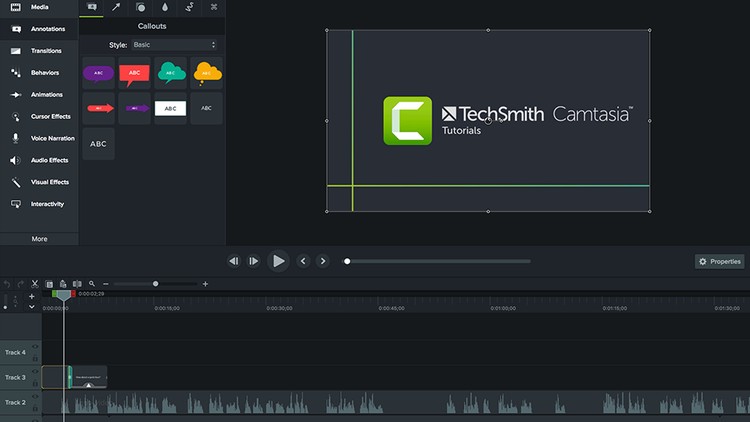Choose the red rectangular speech callout
Viewport: 750px width, 422px height.
click(134, 73)
